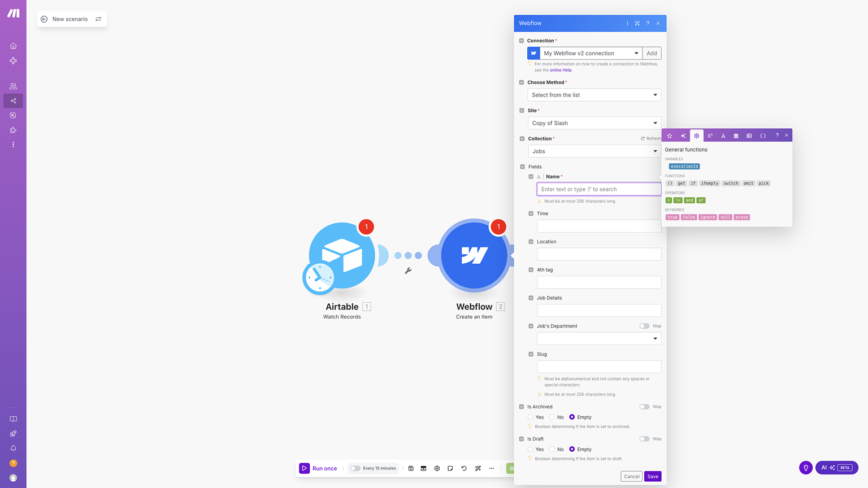Open the notifications bell in sidebar
This screenshot has height=488, width=868.
[13, 448]
